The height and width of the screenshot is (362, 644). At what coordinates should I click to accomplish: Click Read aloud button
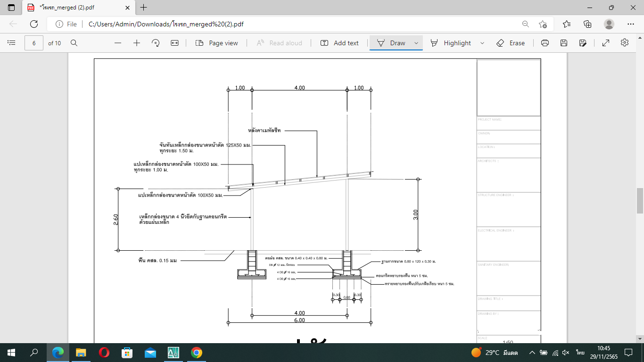tap(280, 43)
